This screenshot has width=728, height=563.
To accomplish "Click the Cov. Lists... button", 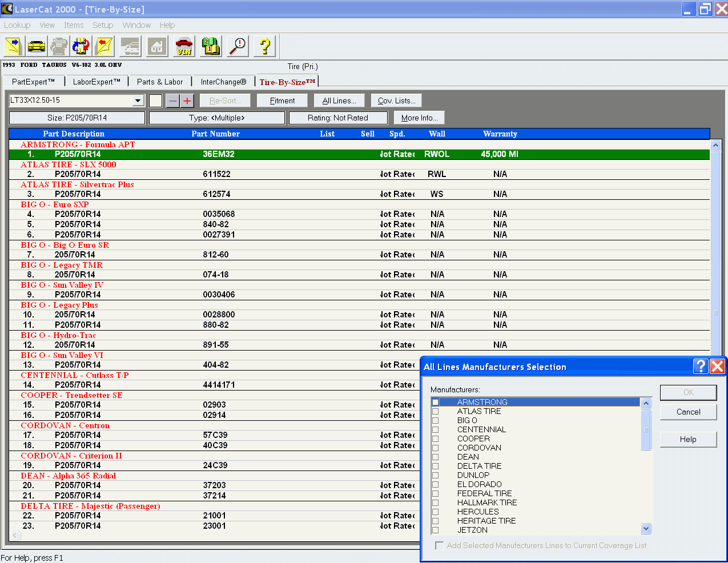I will point(397,101).
